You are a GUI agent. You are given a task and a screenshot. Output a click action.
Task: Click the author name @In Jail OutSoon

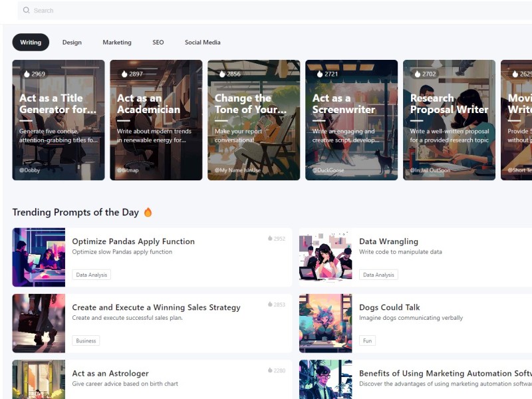[430, 170]
